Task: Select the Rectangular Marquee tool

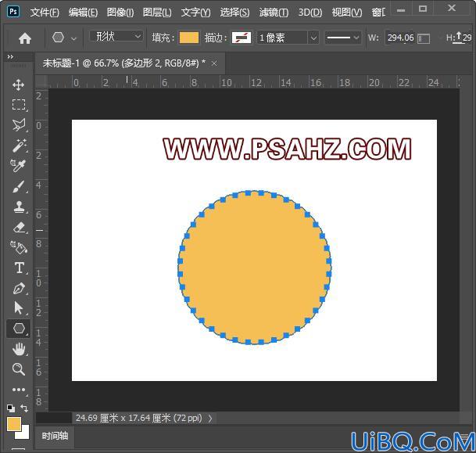Action: click(x=19, y=105)
